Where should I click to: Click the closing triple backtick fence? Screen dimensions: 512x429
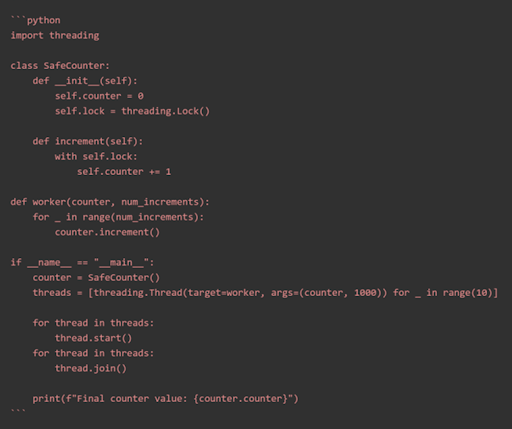click(18, 411)
